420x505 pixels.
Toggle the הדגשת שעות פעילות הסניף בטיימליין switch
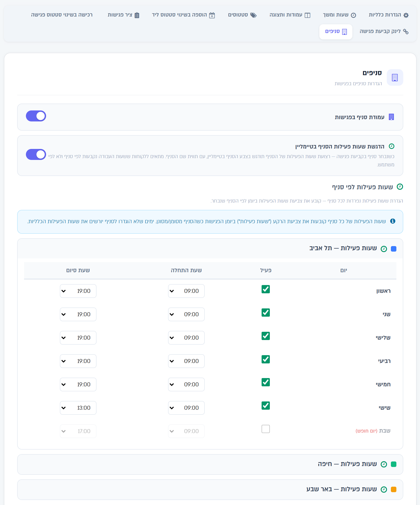pos(36,154)
